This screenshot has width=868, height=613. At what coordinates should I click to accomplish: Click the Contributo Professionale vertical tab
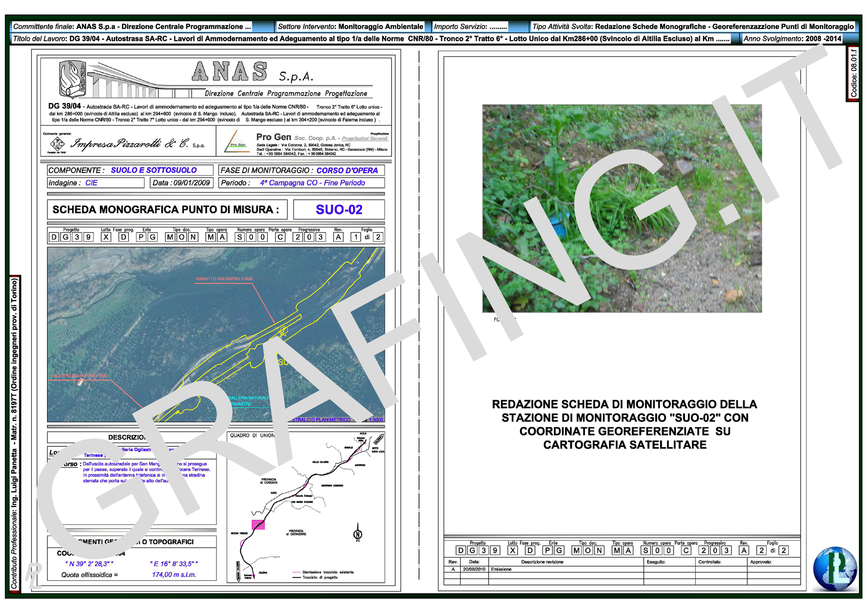click(x=14, y=433)
